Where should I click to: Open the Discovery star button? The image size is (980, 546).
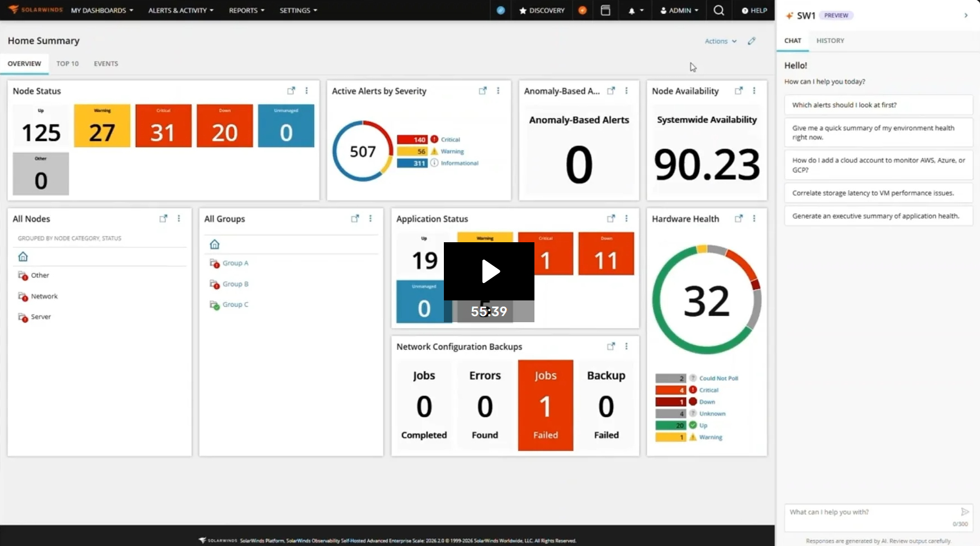(542, 10)
